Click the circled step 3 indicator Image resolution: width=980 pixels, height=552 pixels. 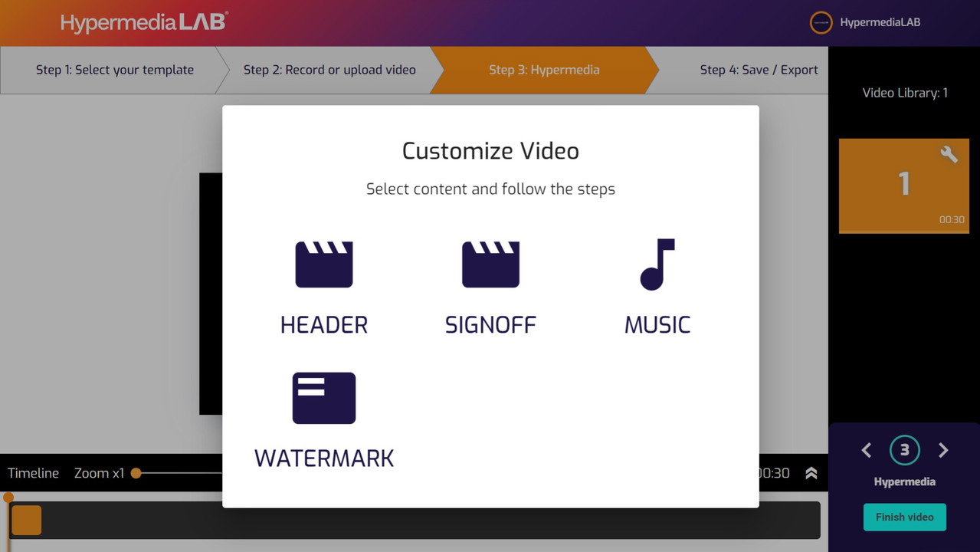tap(904, 450)
